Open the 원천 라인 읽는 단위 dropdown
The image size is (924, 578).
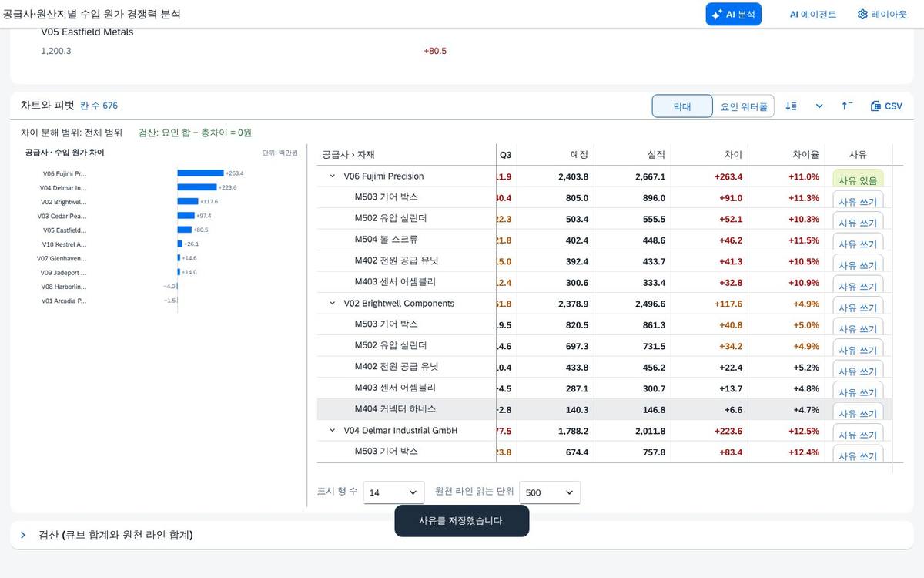(x=550, y=492)
